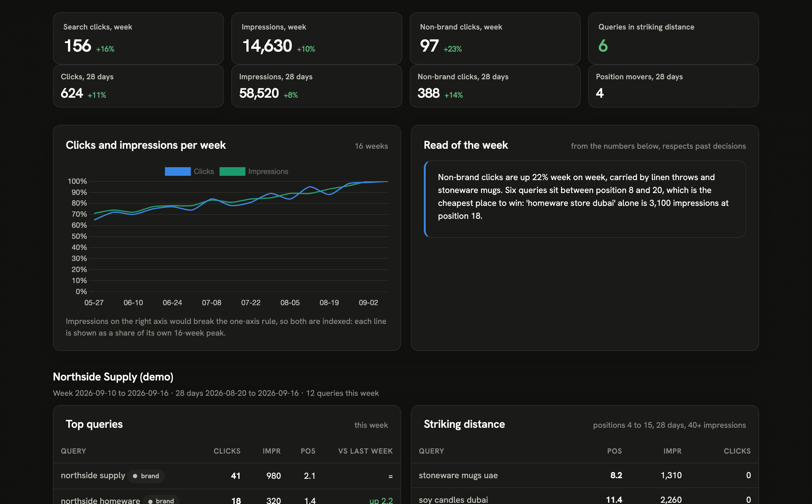This screenshot has height=504, width=812.
Task: Toggle the Impressions legend swatch in chart
Action: (x=232, y=171)
